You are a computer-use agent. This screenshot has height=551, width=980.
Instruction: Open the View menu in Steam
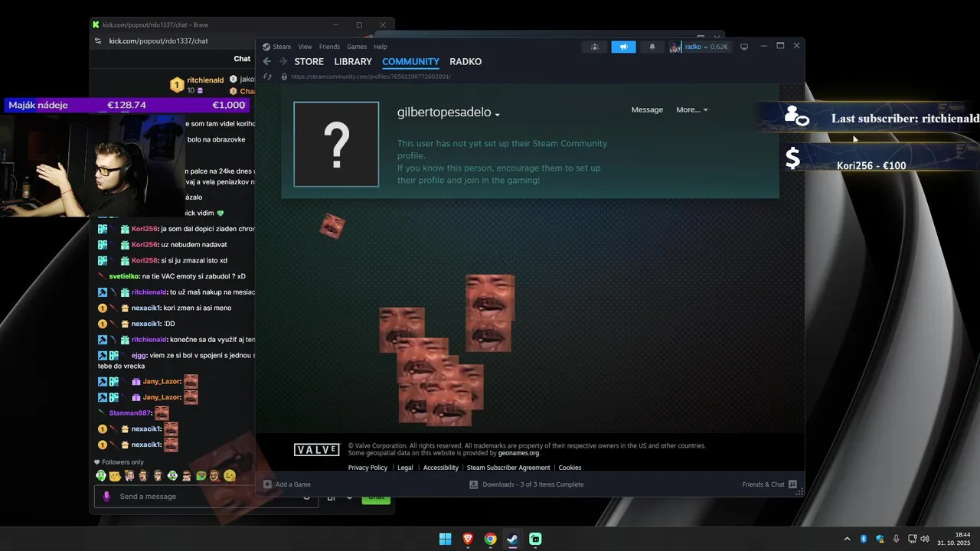tap(305, 47)
